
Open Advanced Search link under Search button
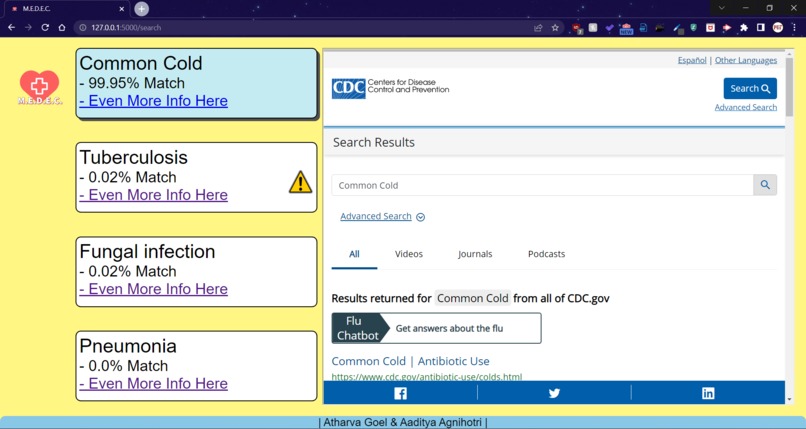coord(745,107)
